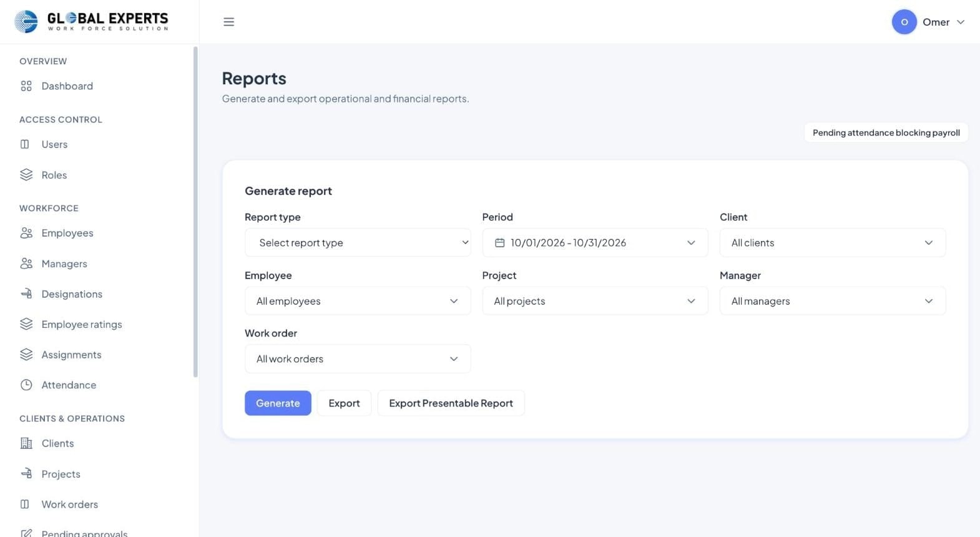Open the All clients dropdown

pos(833,243)
